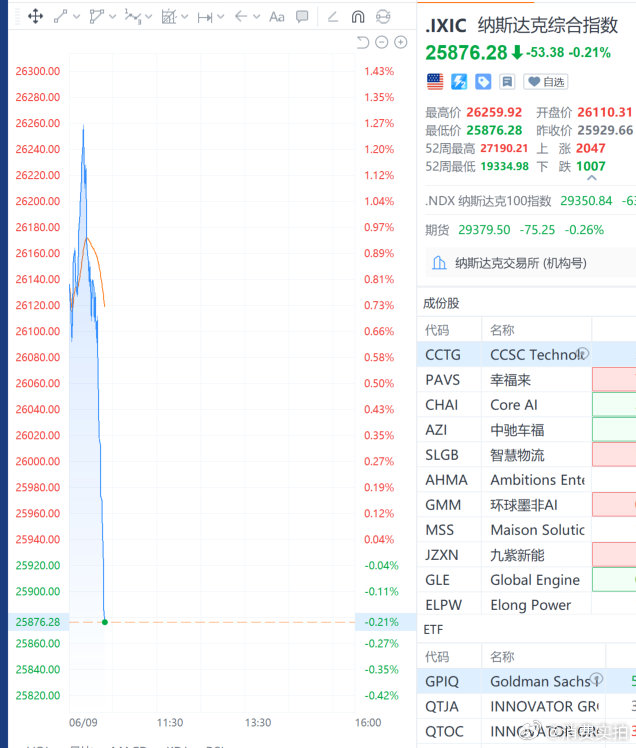This screenshot has height=748, width=636.
Task: Select the move/pan cross-arrow tool
Action: (36, 17)
